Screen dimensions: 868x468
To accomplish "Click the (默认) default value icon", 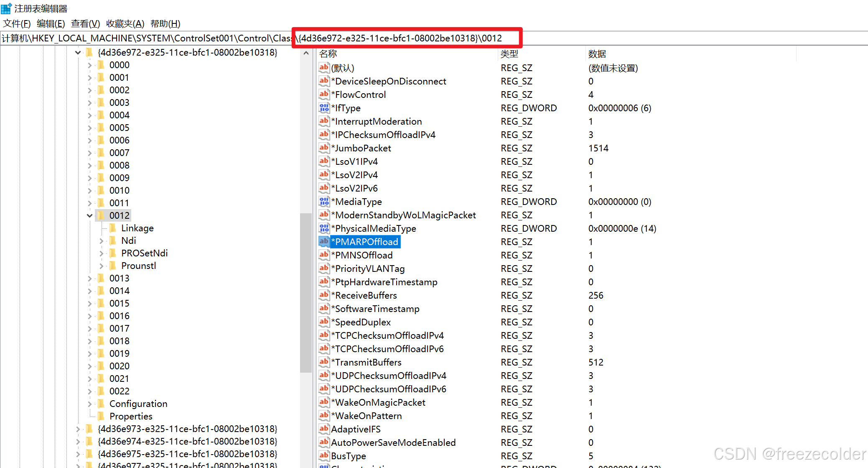I will click(x=324, y=68).
